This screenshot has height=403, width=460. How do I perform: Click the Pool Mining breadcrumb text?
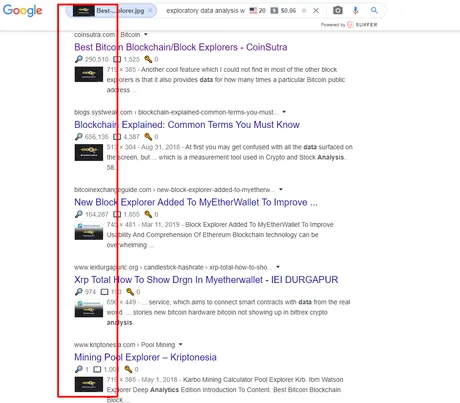158,345
